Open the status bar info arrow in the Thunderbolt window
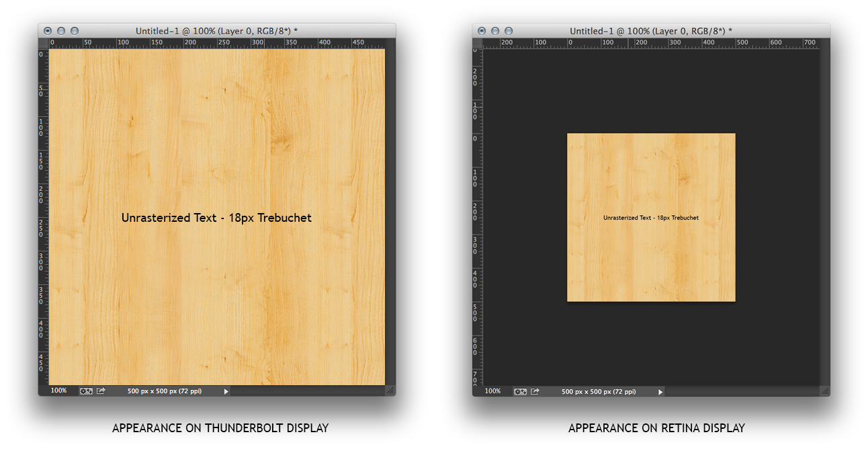This screenshot has width=868, height=449. (x=226, y=391)
